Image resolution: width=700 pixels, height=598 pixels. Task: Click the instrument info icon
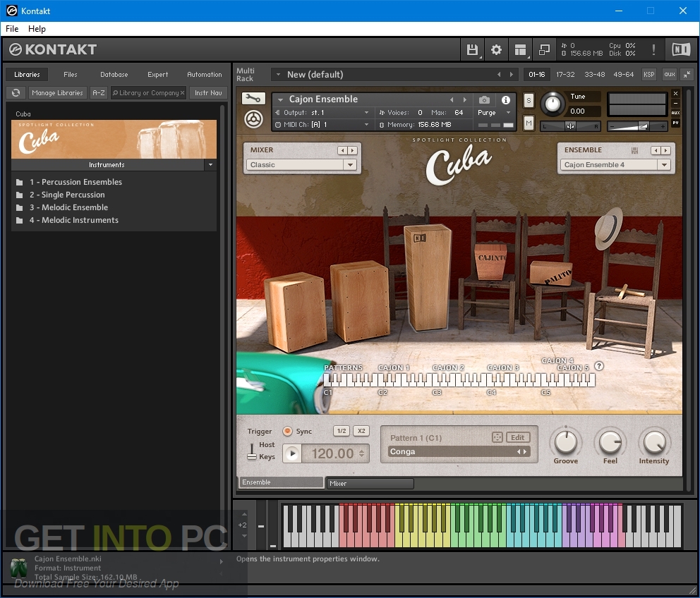[x=506, y=100]
